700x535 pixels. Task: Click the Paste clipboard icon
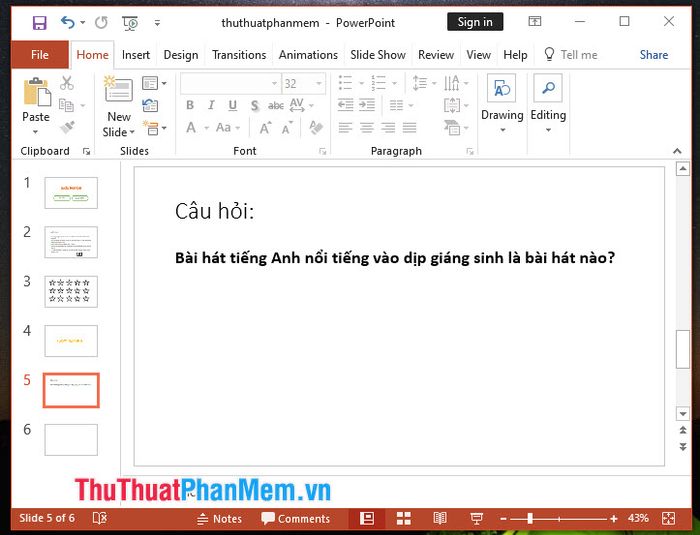click(x=37, y=92)
